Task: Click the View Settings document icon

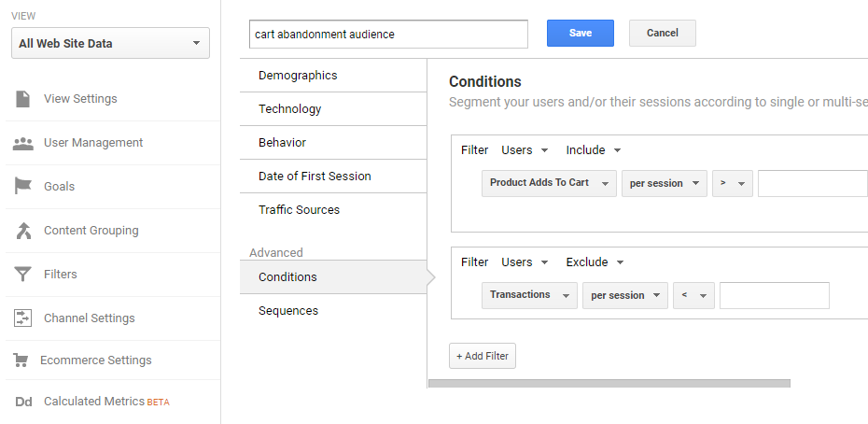Action: tap(22, 99)
